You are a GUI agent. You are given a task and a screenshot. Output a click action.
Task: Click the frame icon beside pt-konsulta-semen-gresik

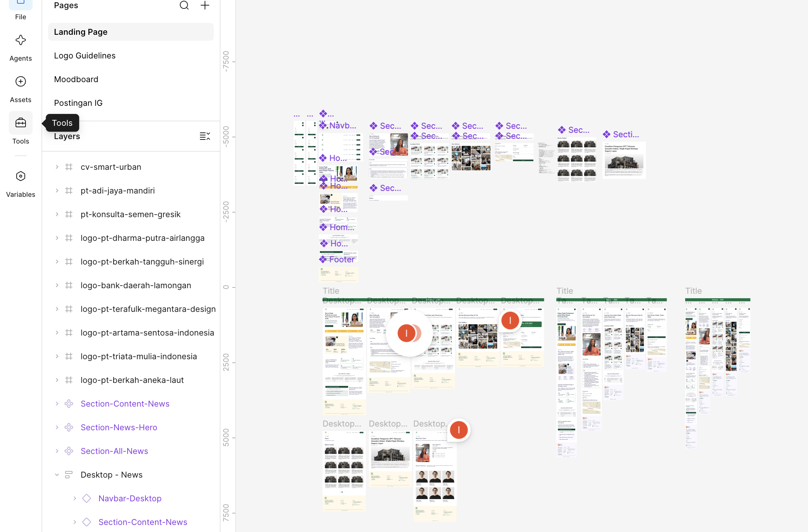(x=69, y=215)
